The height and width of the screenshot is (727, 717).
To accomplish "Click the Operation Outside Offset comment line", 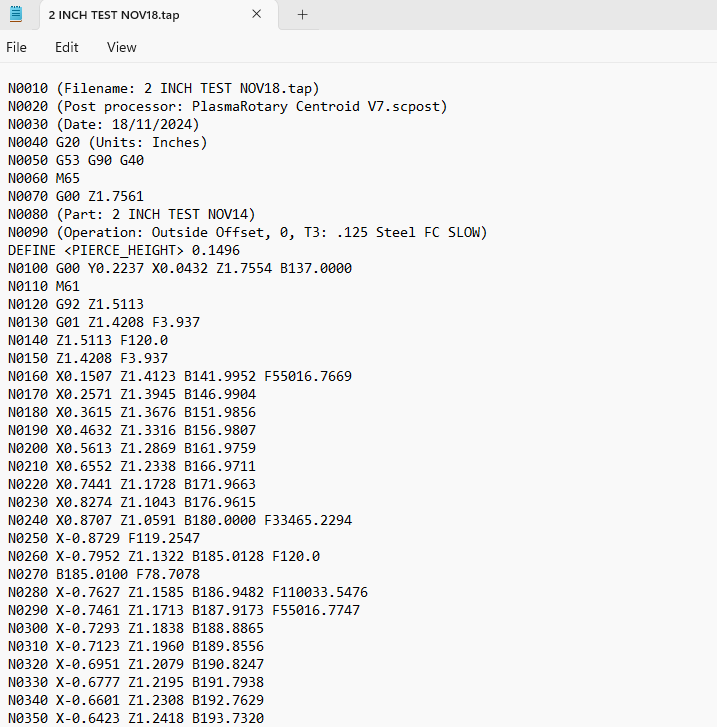I will 248,232.
